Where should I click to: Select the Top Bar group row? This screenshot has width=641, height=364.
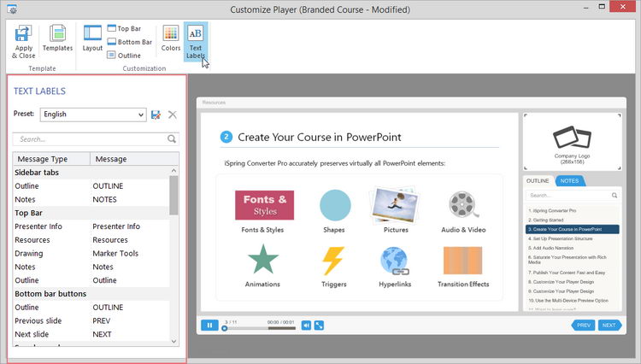91,213
